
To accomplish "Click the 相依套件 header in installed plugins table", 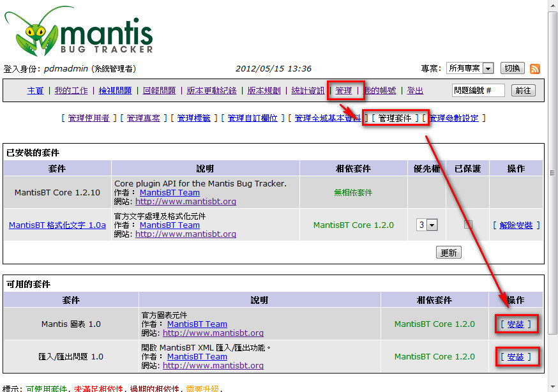I will pos(353,169).
